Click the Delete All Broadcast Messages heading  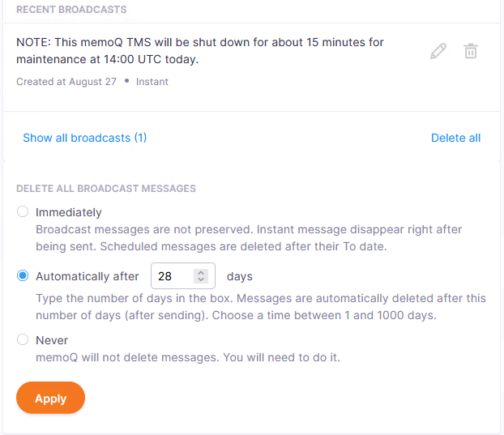coord(106,189)
